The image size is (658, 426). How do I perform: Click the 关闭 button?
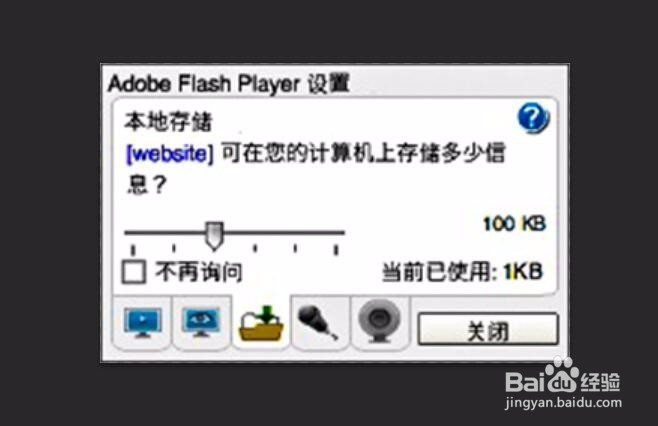tap(488, 329)
